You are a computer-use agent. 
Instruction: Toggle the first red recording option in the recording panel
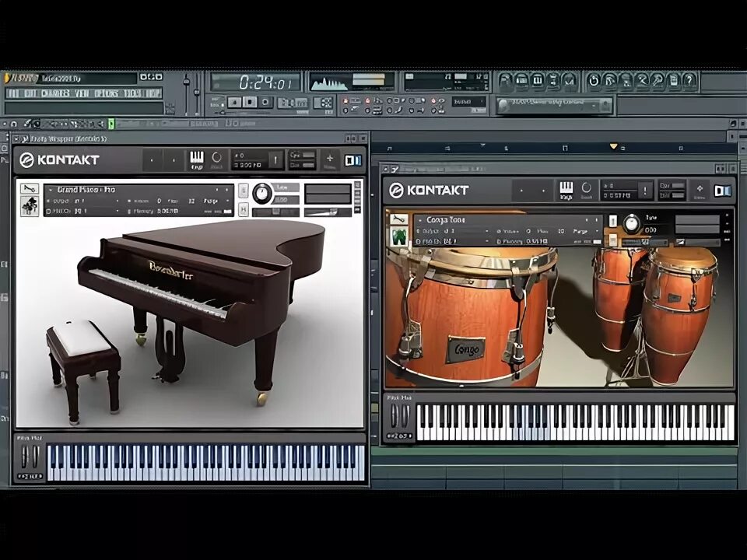(x=345, y=100)
